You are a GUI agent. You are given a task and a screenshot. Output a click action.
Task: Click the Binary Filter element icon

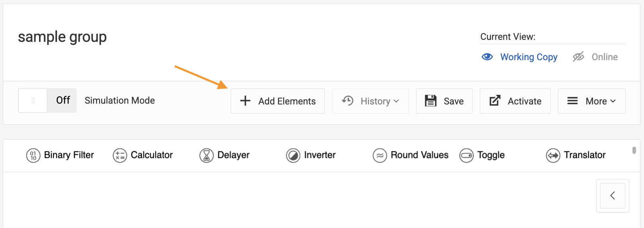[33, 155]
